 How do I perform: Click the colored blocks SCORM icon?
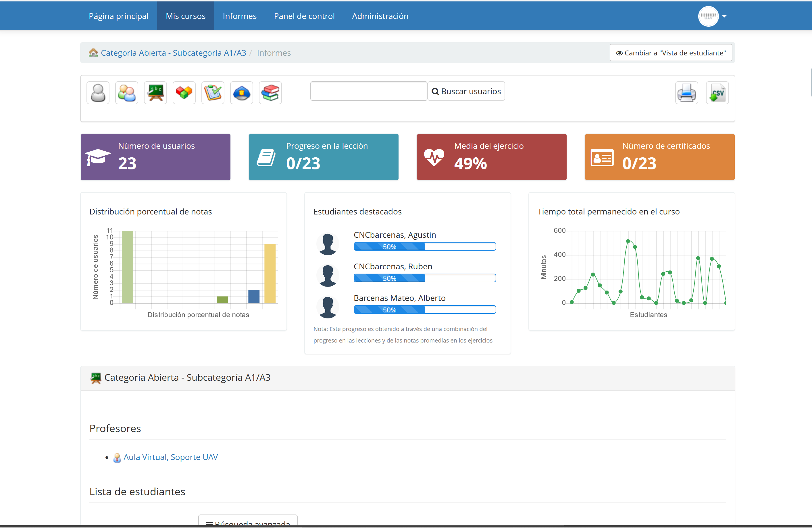[184, 92]
